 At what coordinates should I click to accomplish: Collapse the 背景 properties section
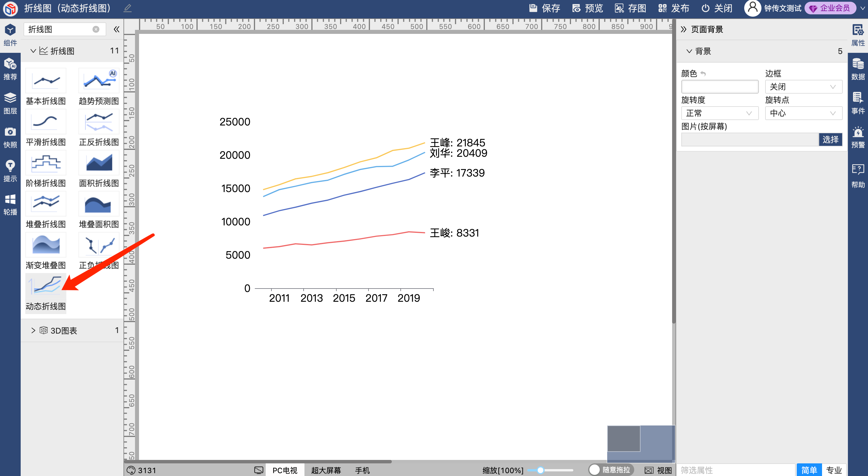click(689, 51)
